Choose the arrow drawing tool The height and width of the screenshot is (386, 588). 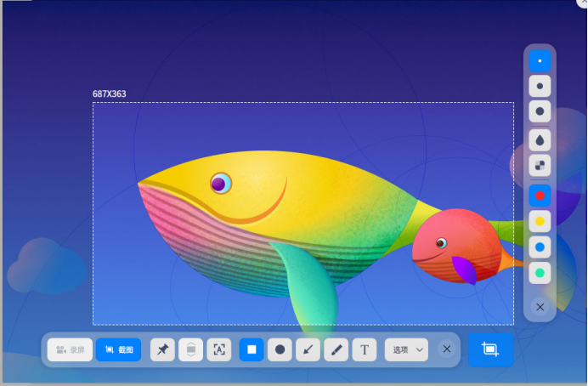[308, 349]
